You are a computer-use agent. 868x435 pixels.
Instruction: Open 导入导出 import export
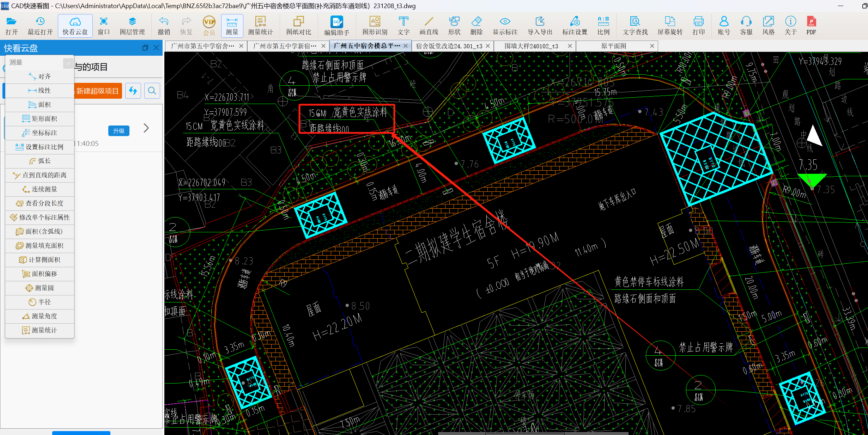pos(540,26)
